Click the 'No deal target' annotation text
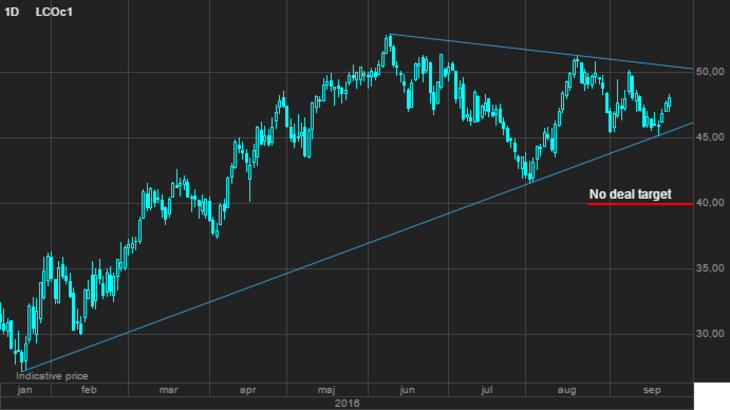Image resolution: width=730 pixels, height=410 pixels. pos(629,194)
